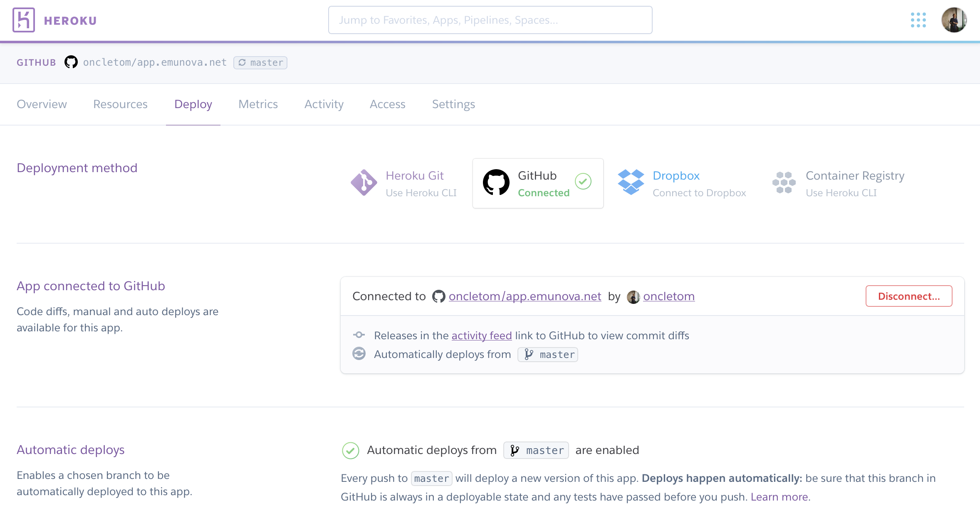Image resolution: width=980 pixels, height=518 pixels.
Task: Click the Disconnect button
Action: (x=909, y=296)
